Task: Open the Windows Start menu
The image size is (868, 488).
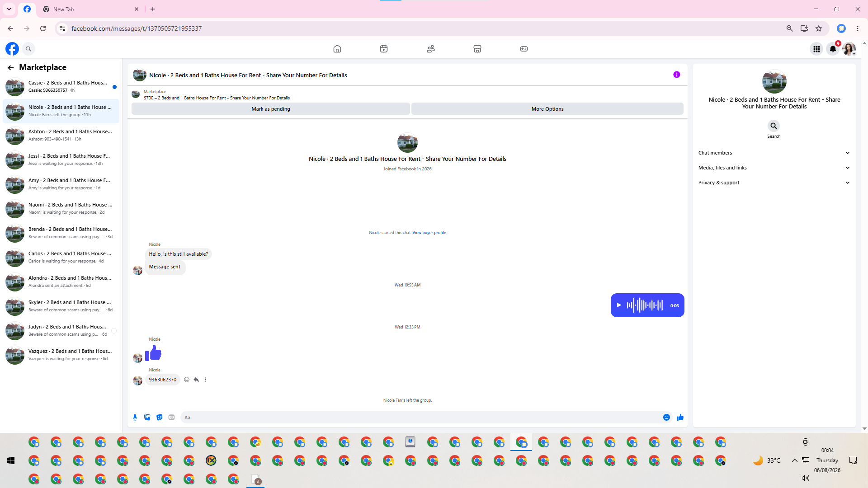Action: [11, 460]
